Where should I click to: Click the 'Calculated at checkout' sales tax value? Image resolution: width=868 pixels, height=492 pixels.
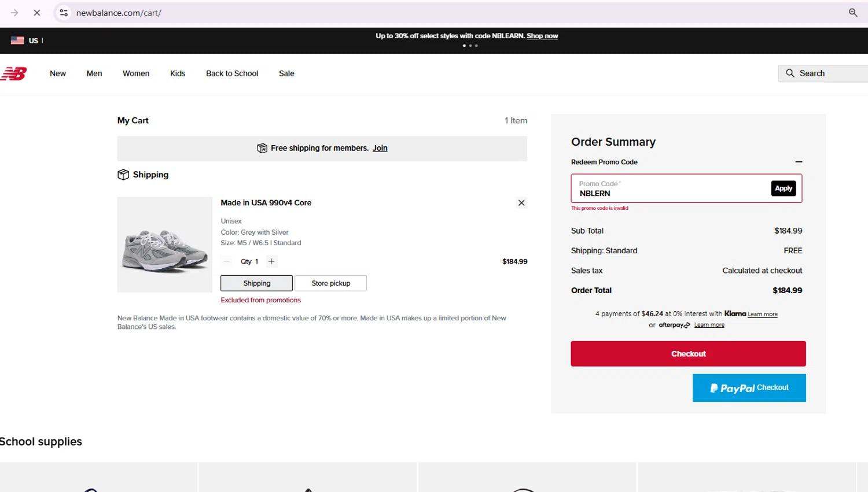pos(762,271)
